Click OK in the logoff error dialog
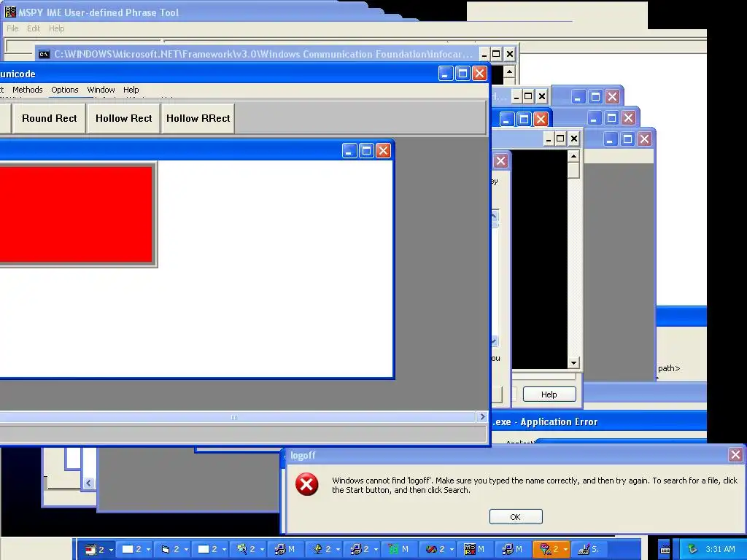The image size is (747, 560). tap(516, 517)
